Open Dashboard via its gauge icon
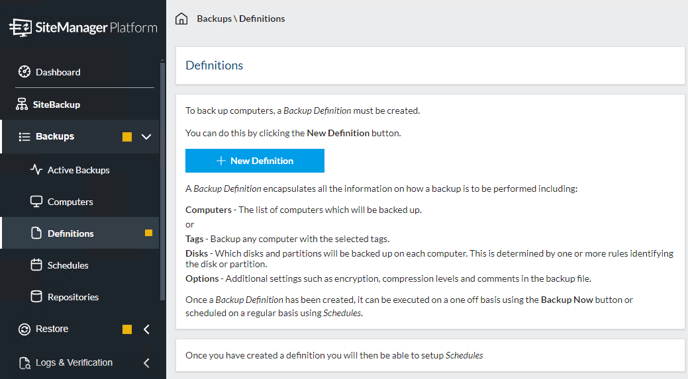The height and width of the screenshot is (379, 688). click(25, 72)
